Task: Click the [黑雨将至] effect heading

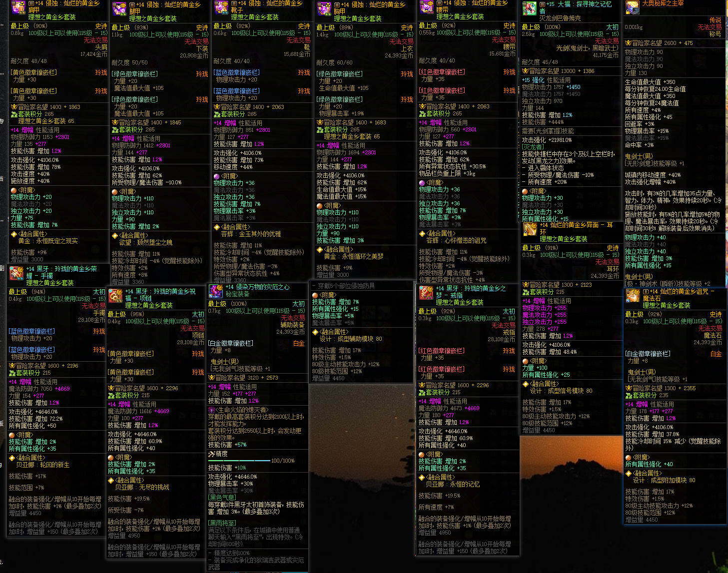Action: pos(222,523)
